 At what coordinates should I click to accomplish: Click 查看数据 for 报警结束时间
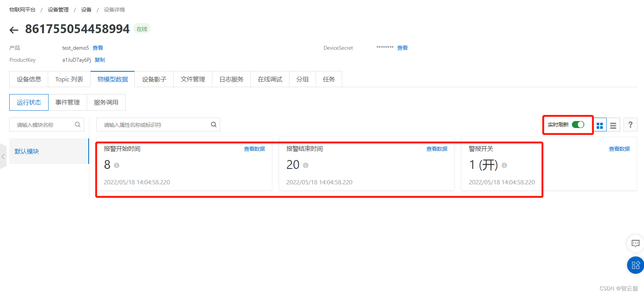tap(437, 149)
